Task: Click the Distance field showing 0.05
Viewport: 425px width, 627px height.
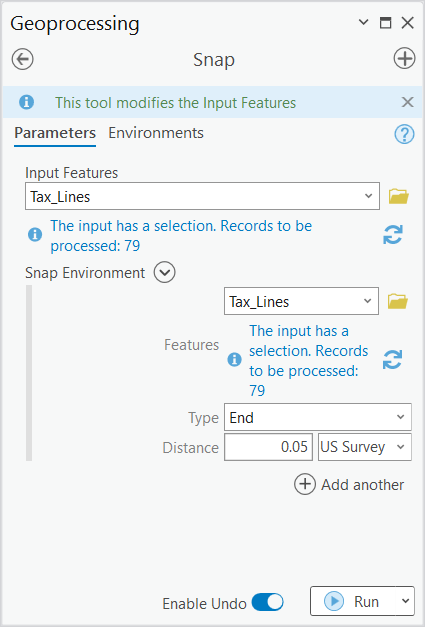Action: pyautogui.click(x=268, y=447)
